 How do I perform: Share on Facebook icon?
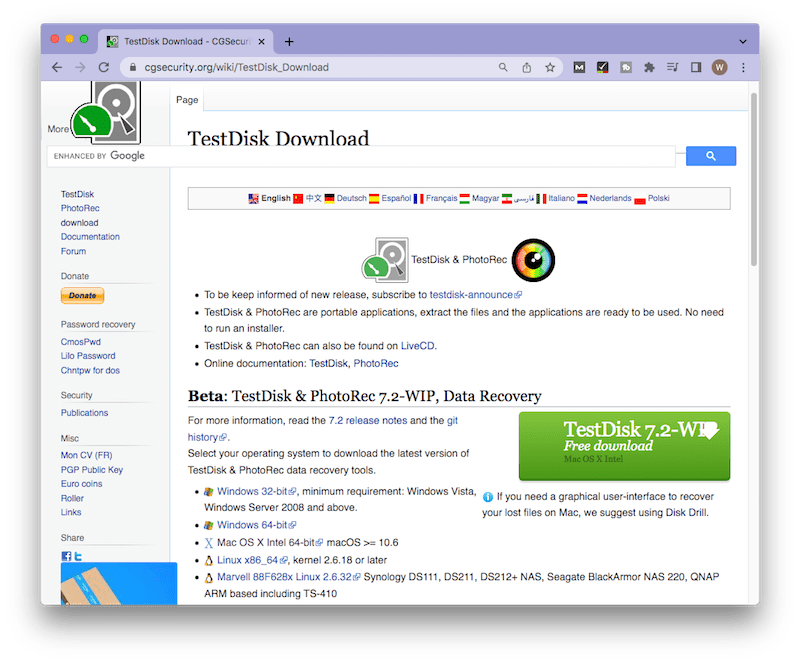(x=66, y=556)
